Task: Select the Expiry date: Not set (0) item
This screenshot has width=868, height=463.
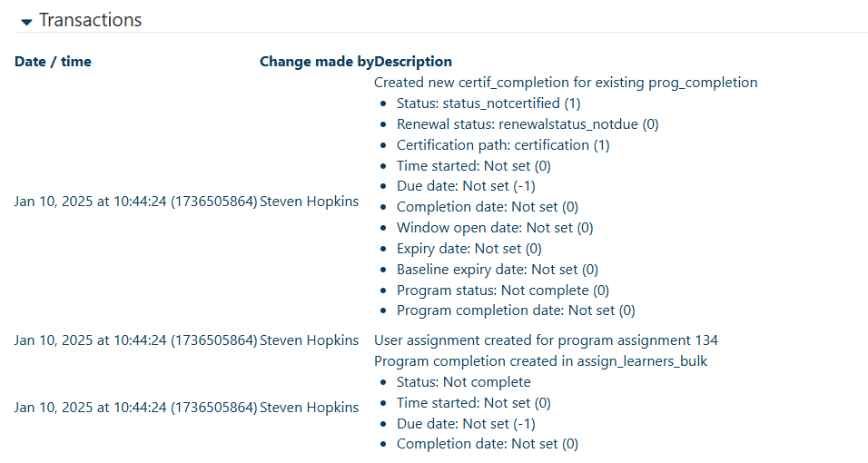Action: pyautogui.click(x=469, y=249)
